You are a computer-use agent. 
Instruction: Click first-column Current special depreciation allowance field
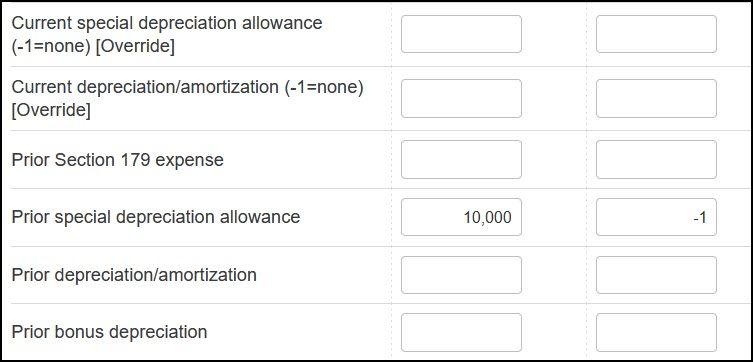(x=461, y=34)
